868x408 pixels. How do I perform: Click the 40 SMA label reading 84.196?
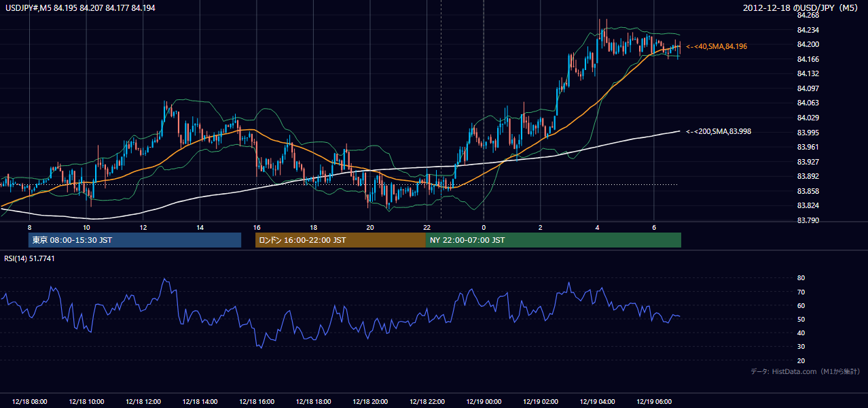(x=717, y=46)
